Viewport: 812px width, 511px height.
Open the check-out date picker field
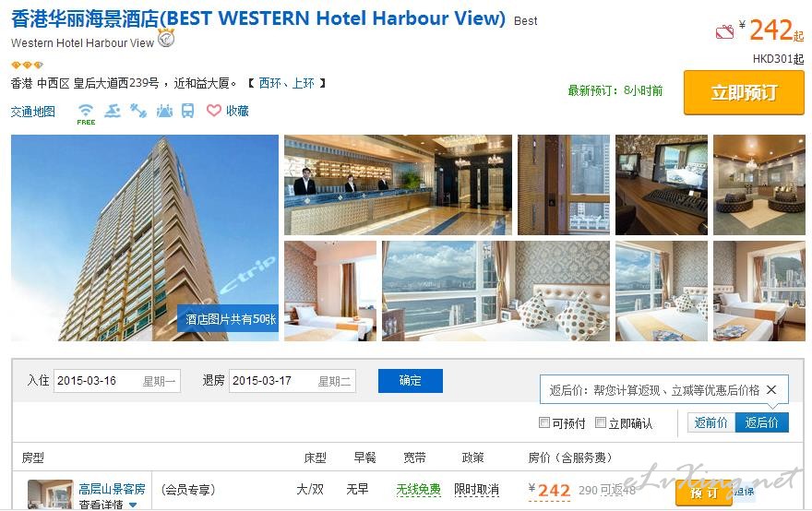pyautogui.click(x=293, y=381)
